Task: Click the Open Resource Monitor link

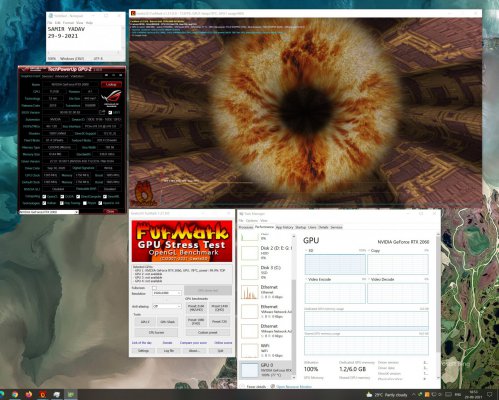Action: tap(294, 387)
